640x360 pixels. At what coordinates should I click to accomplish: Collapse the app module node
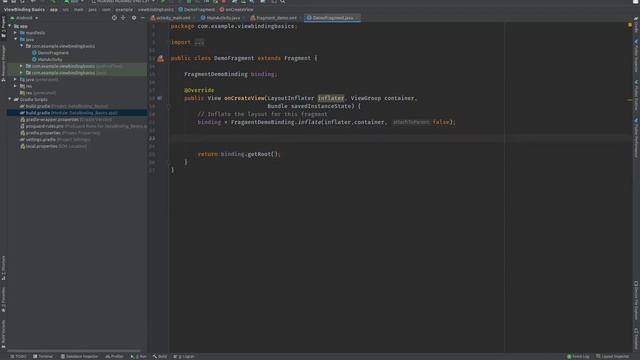pyautogui.click(x=10, y=26)
